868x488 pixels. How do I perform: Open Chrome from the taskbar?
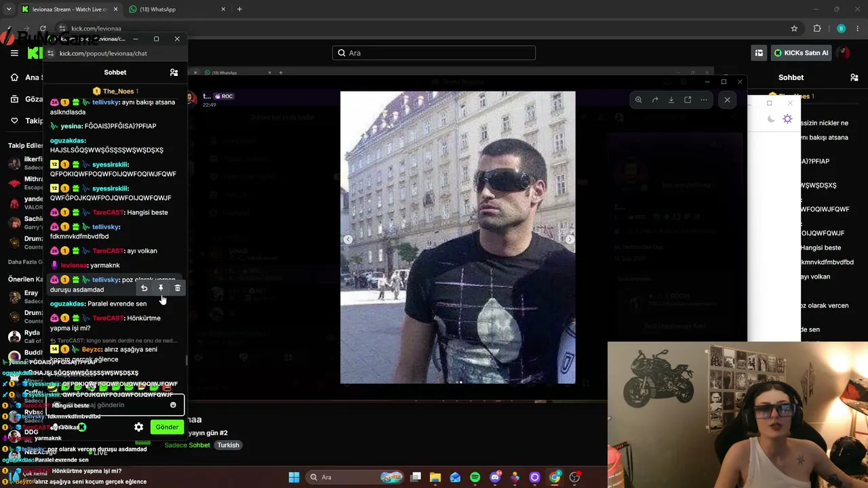(555, 477)
